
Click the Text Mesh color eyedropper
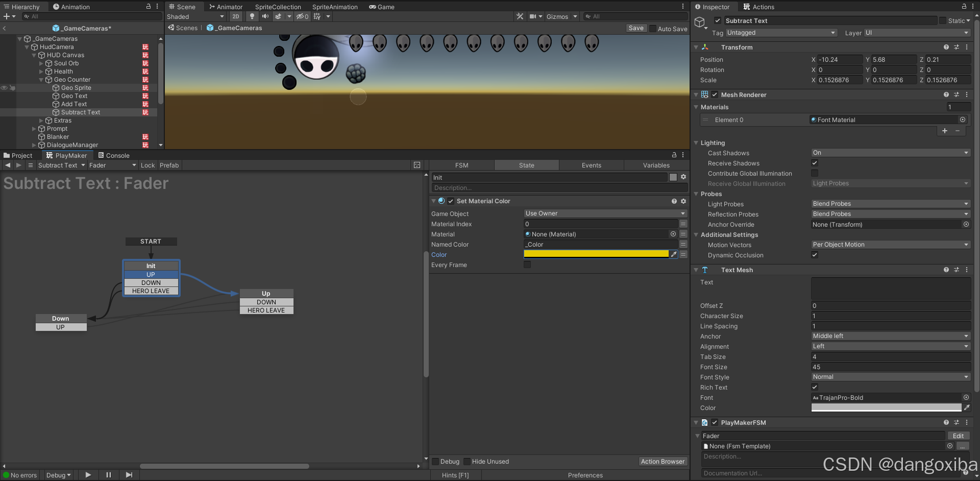click(967, 407)
